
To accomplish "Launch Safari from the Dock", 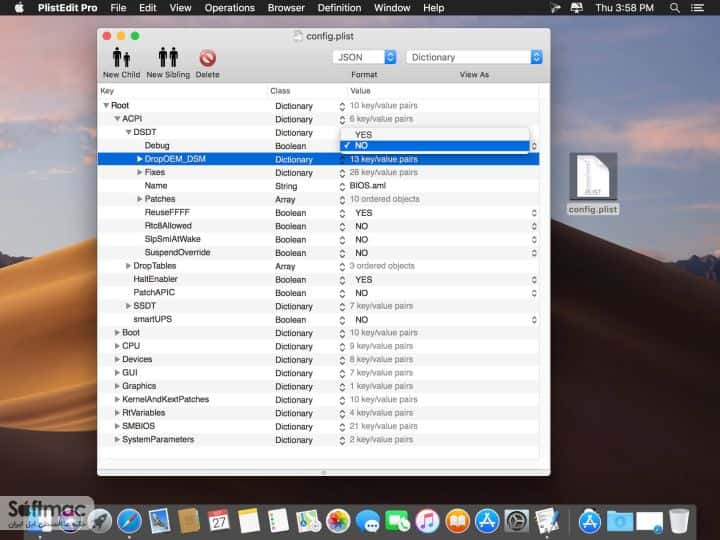I will [x=129, y=521].
